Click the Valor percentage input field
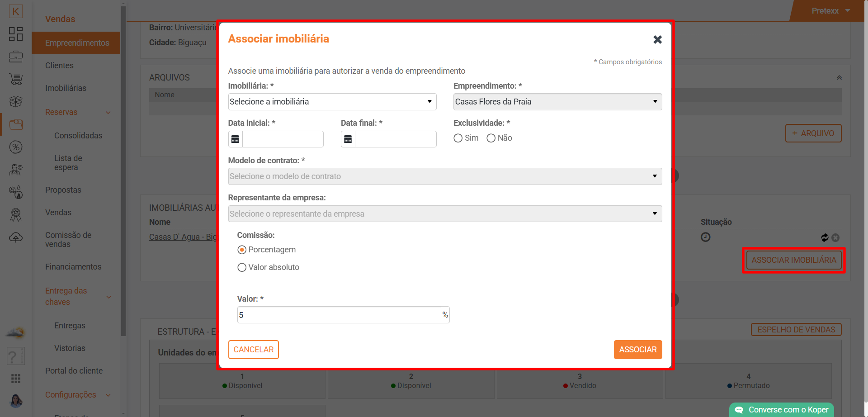868x417 pixels. [x=339, y=315]
